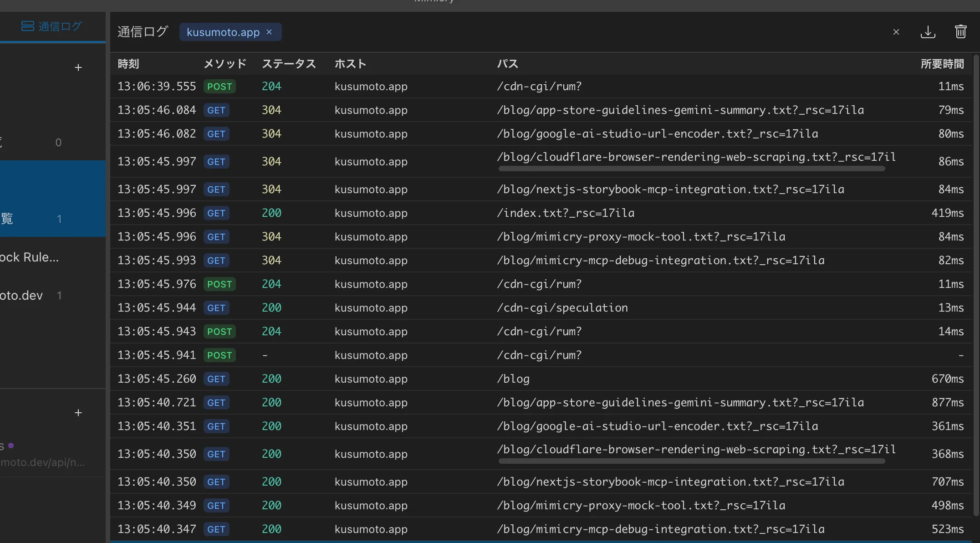This screenshot has width=980, height=543.
Task: Click the POST badge in the 13:05:45.976 row
Action: point(219,284)
